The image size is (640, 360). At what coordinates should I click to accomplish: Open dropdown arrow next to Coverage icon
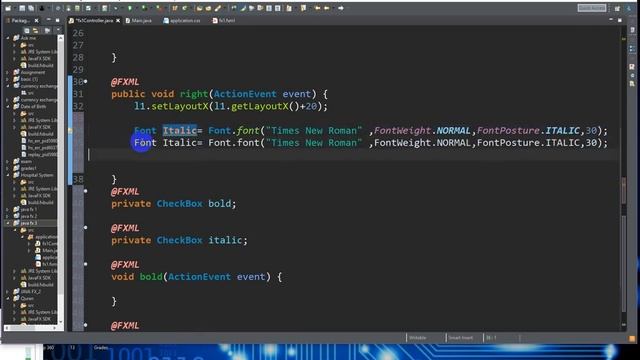coord(150,8)
